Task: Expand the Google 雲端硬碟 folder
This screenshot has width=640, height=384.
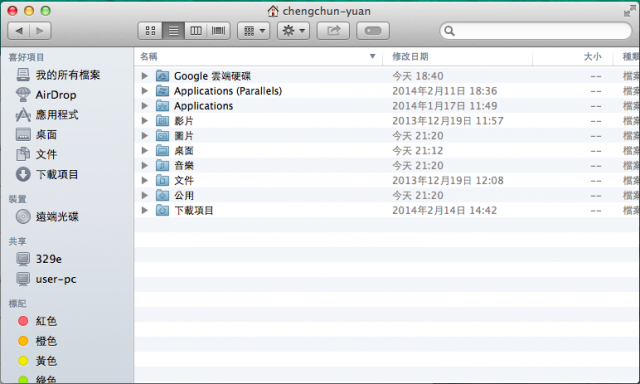Action: [x=144, y=76]
